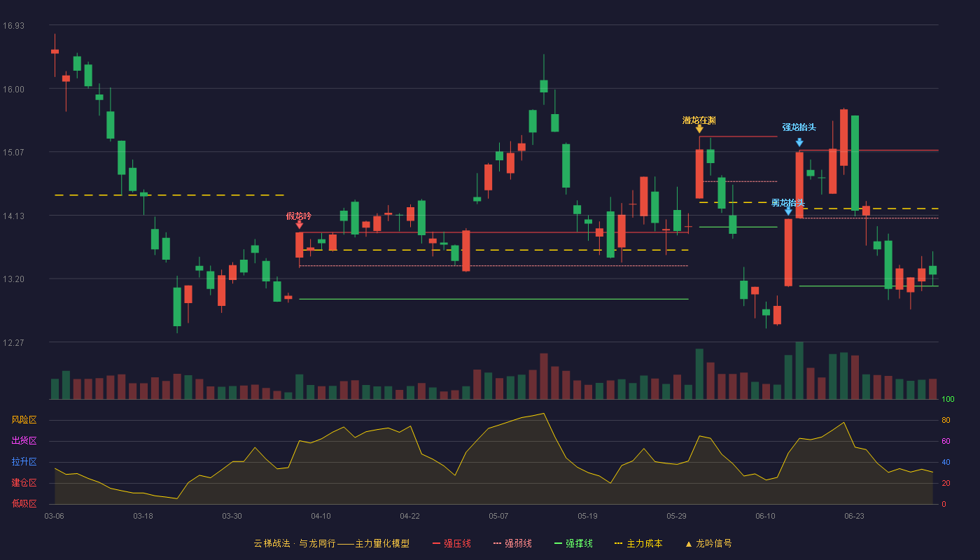Viewport: 980px width, 560px height.
Task: Click the 05-19 date label
Action: 587,516
